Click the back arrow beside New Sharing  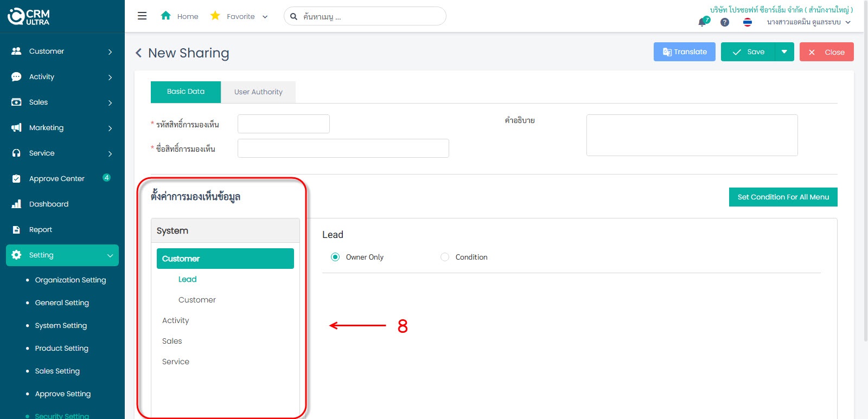pos(139,53)
